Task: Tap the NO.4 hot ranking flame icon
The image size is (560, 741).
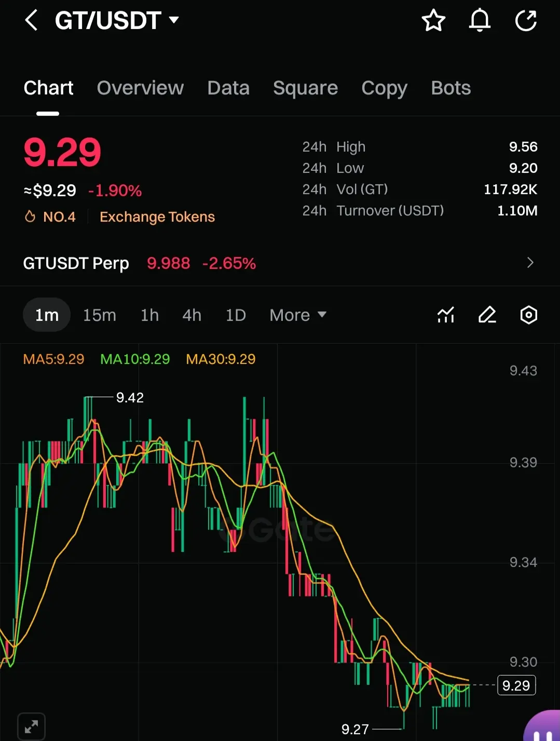Action: tap(30, 217)
